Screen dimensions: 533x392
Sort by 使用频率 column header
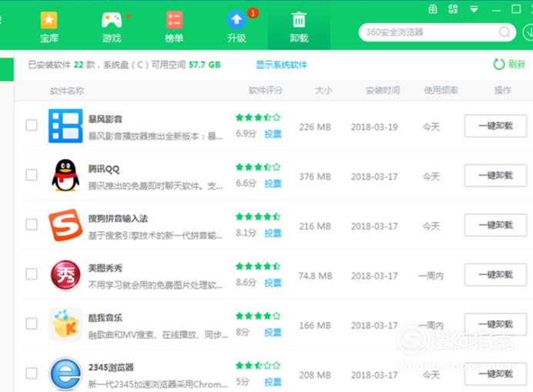point(441,90)
